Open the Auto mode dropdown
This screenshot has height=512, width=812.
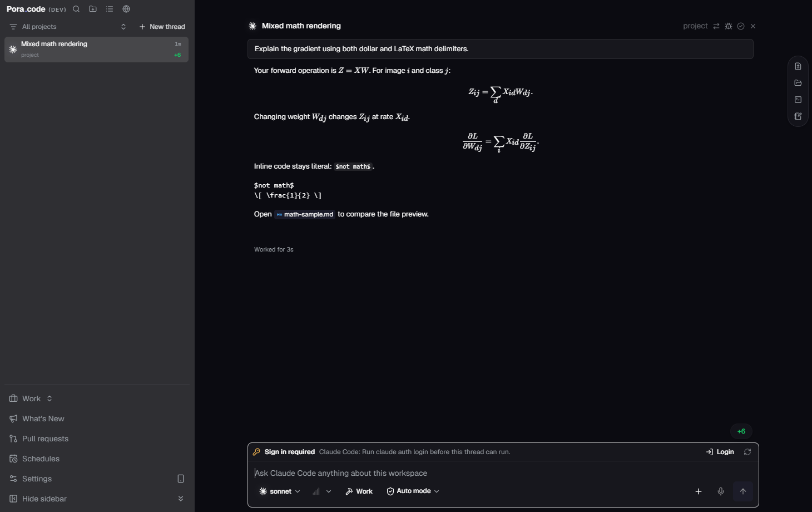[x=413, y=491]
